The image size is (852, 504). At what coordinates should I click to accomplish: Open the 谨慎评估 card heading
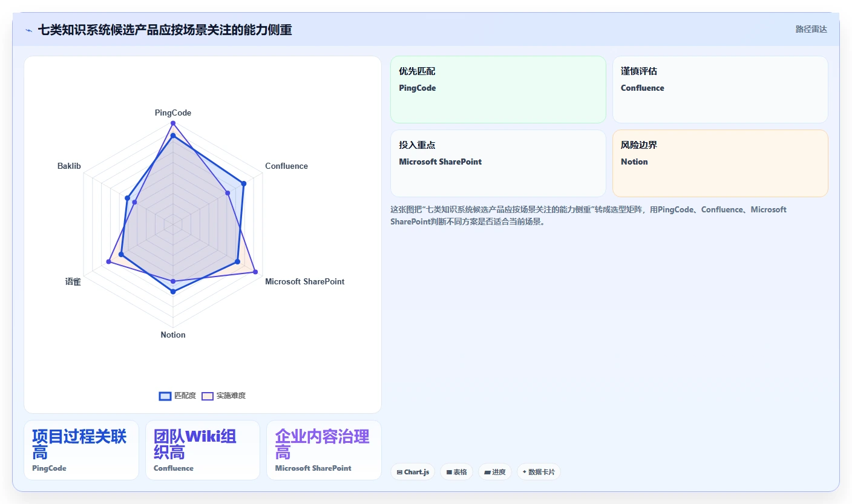pyautogui.click(x=639, y=71)
